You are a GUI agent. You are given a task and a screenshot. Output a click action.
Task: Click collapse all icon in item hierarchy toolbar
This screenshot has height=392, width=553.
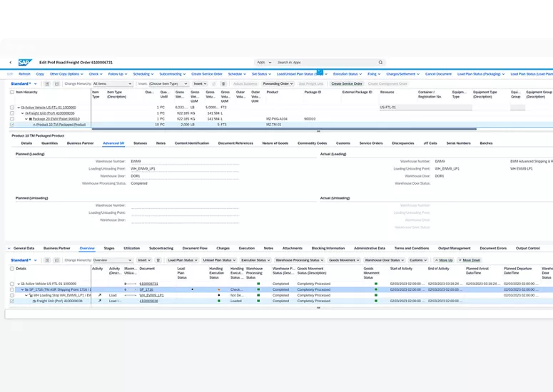click(x=57, y=83)
